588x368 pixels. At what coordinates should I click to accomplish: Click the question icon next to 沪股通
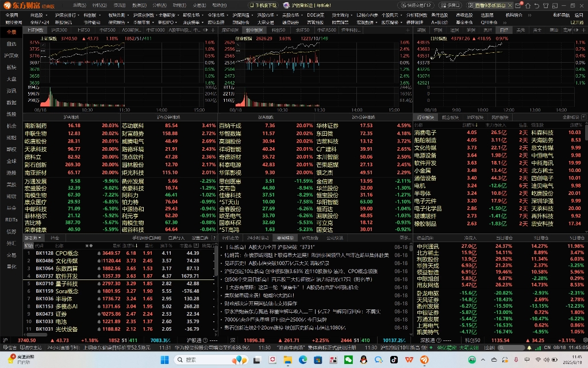pos(205,340)
